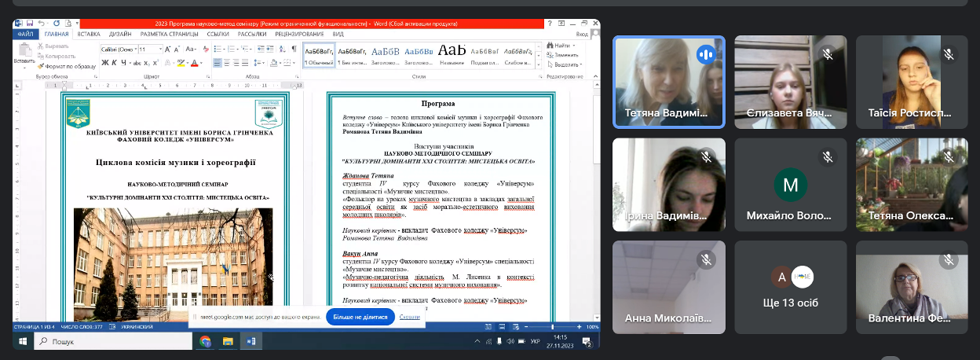Toggle Bold (Ж) formatting
Screen dimensions: 980x360
pos(105,63)
